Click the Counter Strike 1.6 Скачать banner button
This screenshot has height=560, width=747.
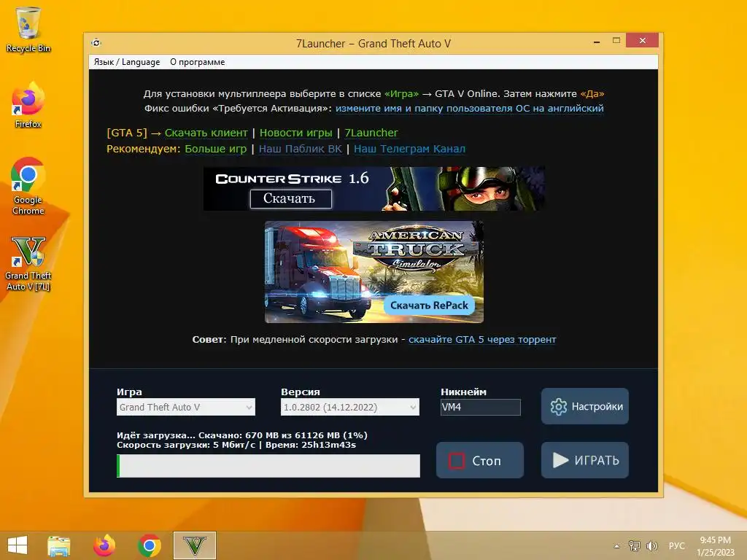pos(290,198)
